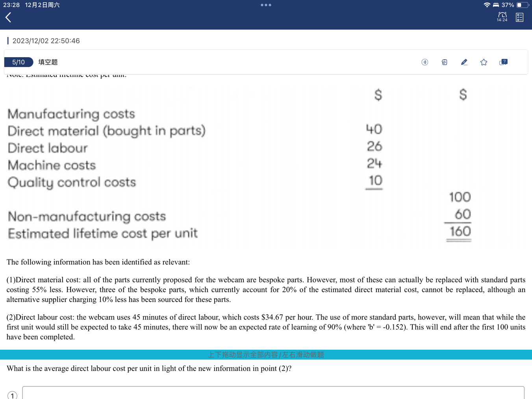Tap the Estimated lifetime cost per unit row
This screenshot has width=532, height=399.
tap(103, 233)
